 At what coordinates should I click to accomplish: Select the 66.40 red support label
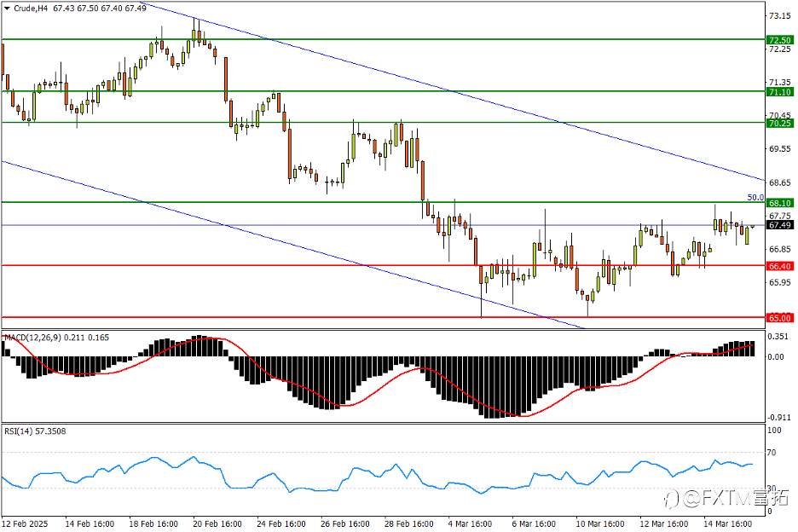(780, 266)
